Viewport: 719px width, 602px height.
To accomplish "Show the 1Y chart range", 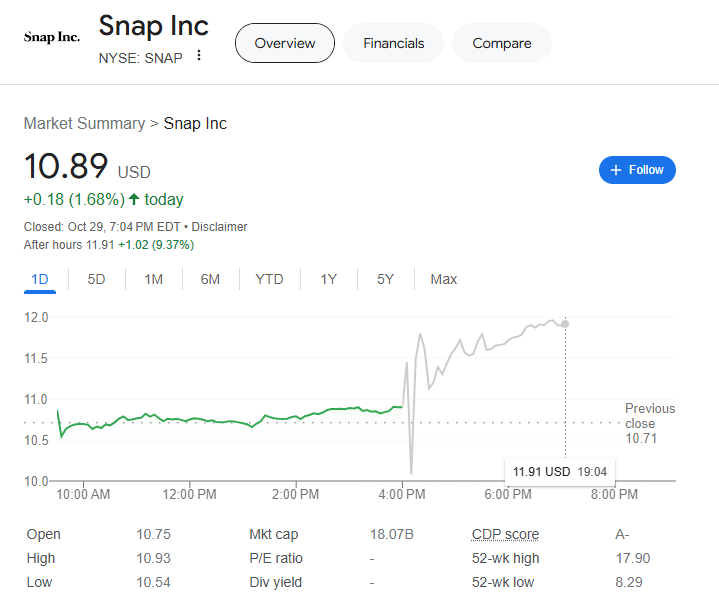I will pyautogui.click(x=328, y=279).
